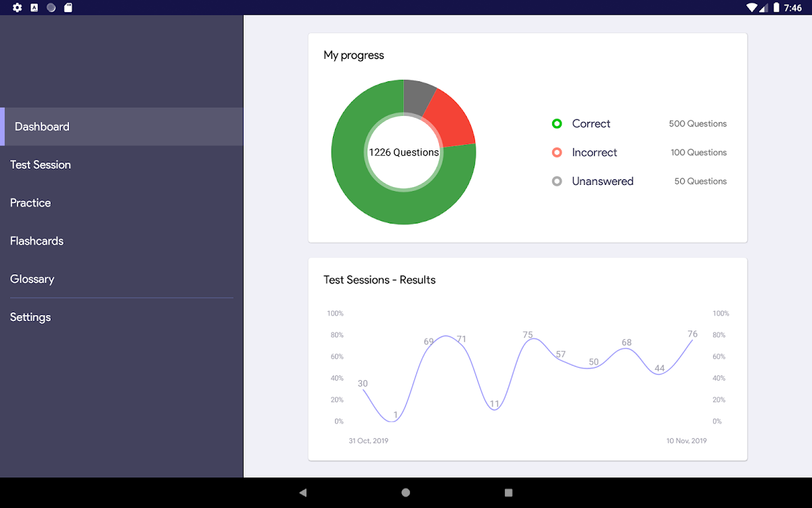Click the settings gear in status bar
Viewport: 812px width, 508px height.
pos(18,7)
